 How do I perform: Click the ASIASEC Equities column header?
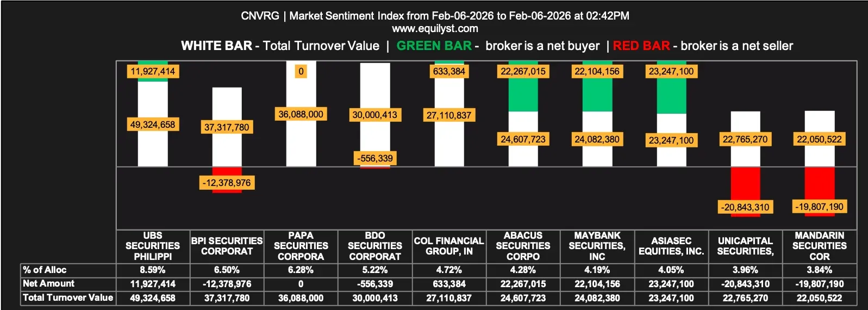tap(671, 246)
